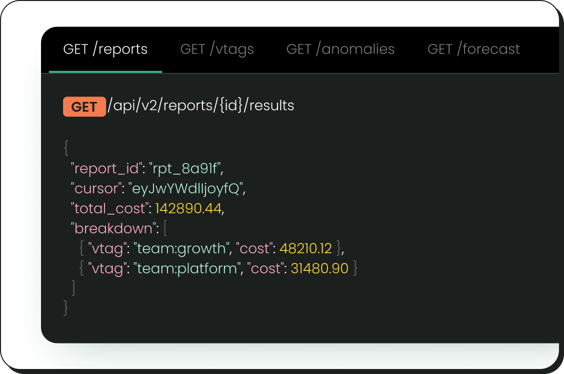
Task: Click the 31480.90 cost value
Action: pos(319,269)
